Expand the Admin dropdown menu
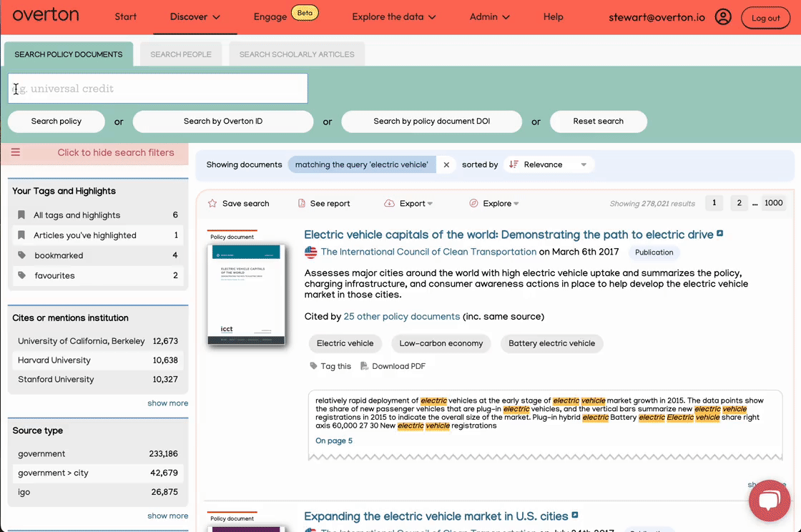The height and width of the screenshot is (532, 801). pos(490,17)
